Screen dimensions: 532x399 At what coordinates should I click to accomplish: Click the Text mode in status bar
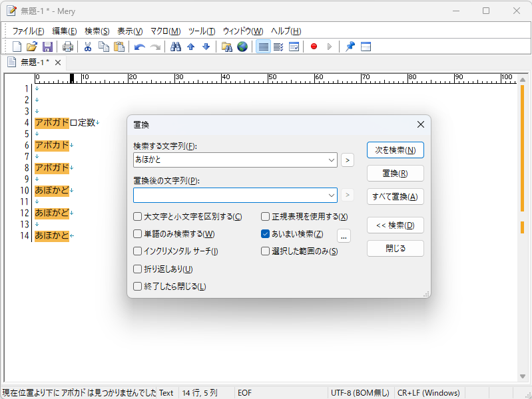[166, 393]
